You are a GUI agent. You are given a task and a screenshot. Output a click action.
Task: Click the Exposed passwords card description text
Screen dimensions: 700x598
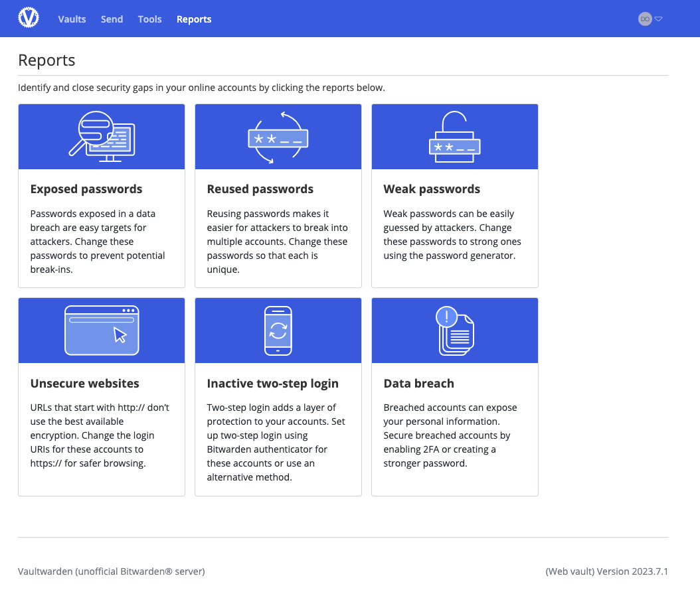click(x=98, y=242)
